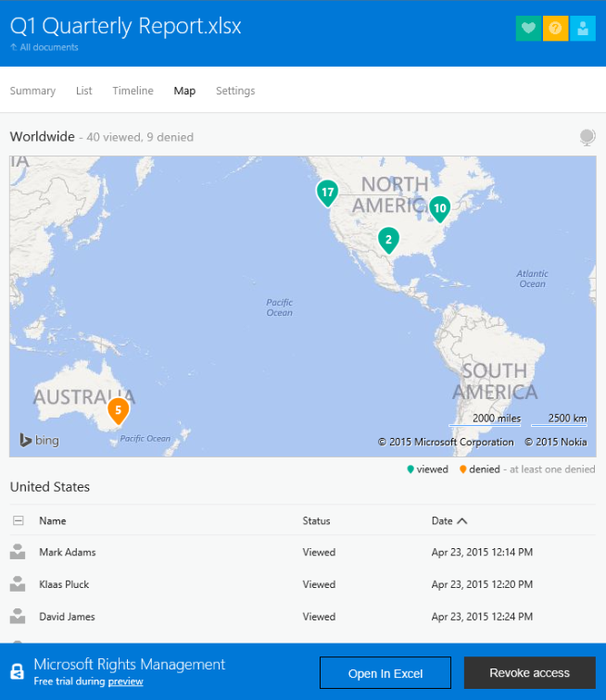Open the Timeline tab
606x700 pixels.
(x=133, y=91)
